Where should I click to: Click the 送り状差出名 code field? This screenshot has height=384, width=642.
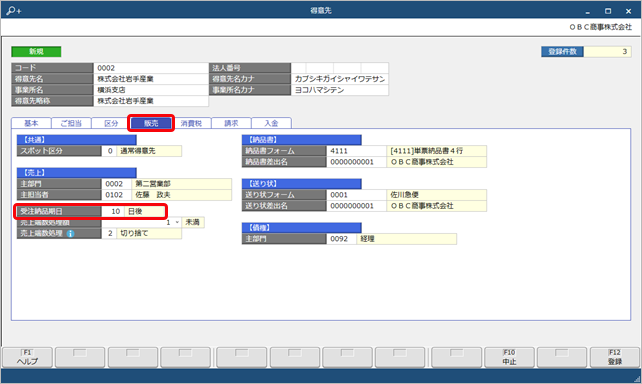click(x=356, y=206)
